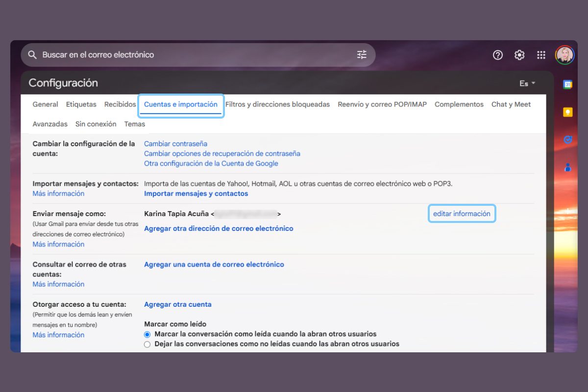Viewport: 588px width, 392px height.
Task: Open Google Calendar from side panel
Action: pos(567,84)
